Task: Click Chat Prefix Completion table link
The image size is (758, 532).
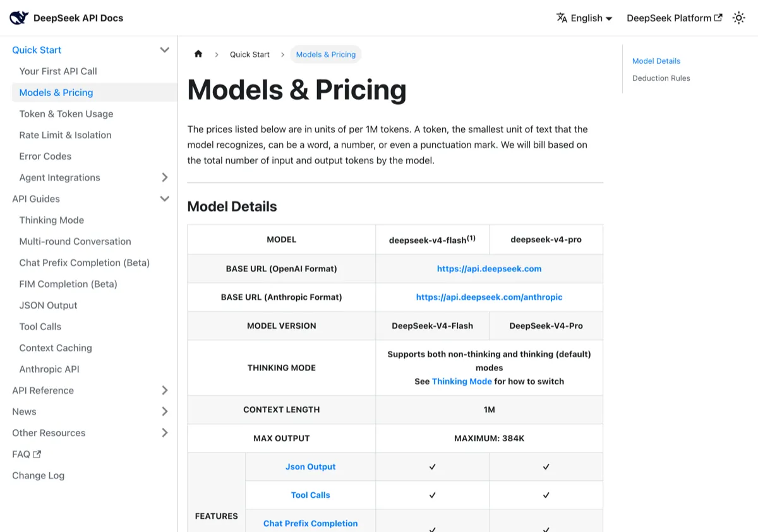Action: pyautogui.click(x=310, y=523)
